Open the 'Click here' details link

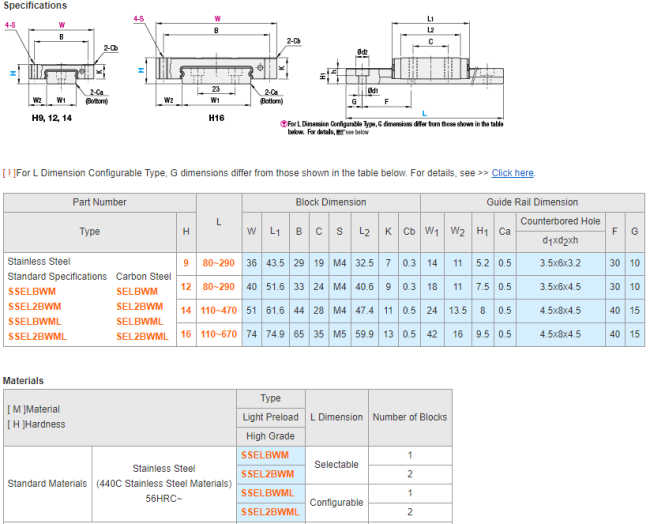point(512,173)
